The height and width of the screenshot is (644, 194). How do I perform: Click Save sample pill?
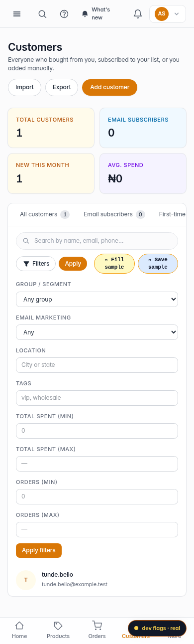[158, 264]
